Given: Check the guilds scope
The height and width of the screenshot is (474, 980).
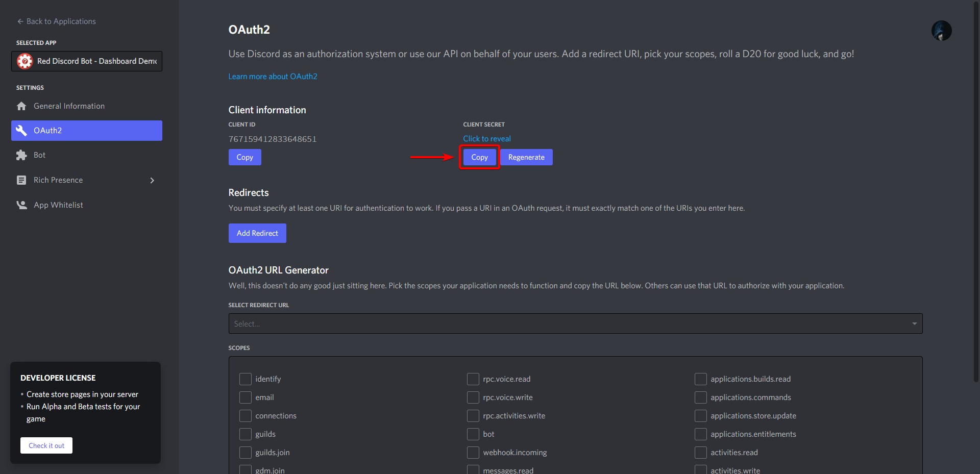Looking at the screenshot, I should click(x=246, y=434).
